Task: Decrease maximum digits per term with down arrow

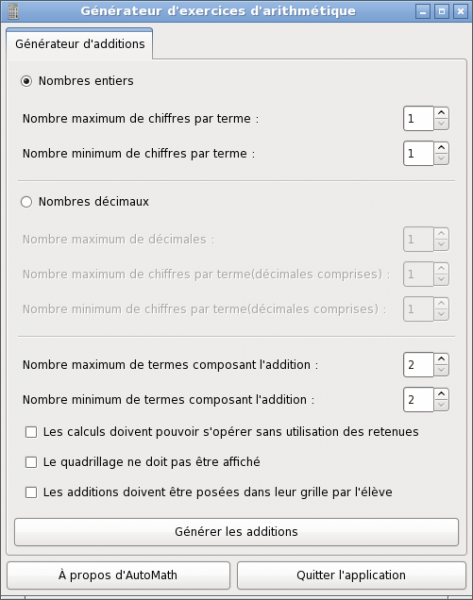Action: pos(441,124)
